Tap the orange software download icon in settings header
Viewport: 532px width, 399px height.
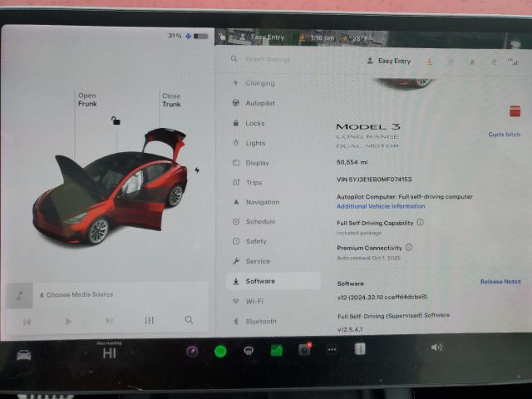click(430, 62)
